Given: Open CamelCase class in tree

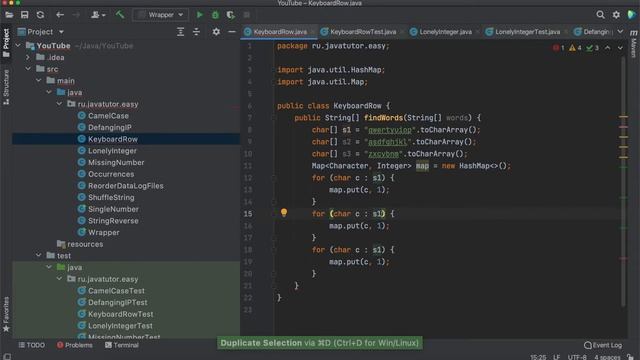Looking at the screenshot, I should (x=108, y=116).
